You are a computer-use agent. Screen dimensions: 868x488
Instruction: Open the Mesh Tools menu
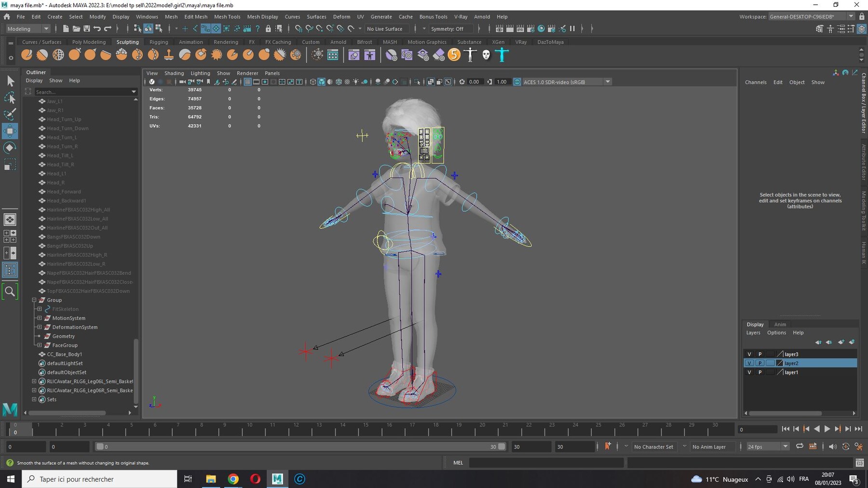pos(227,17)
